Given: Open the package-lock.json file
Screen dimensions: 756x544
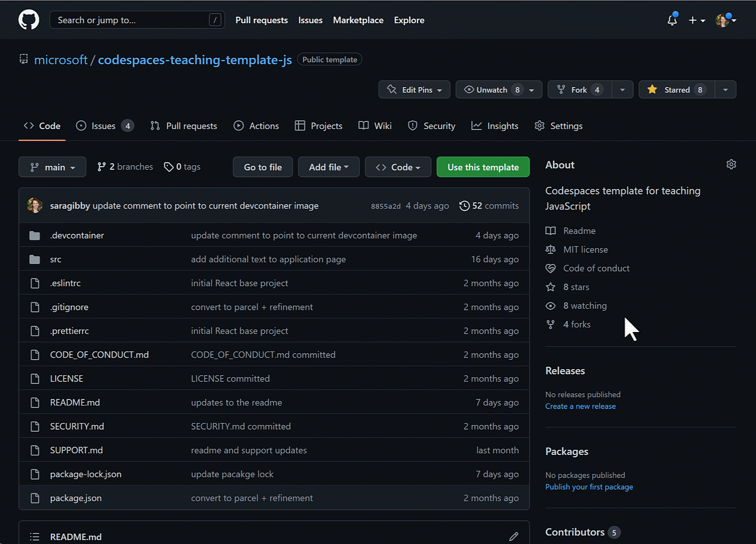Looking at the screenshot, I should 86,474.
